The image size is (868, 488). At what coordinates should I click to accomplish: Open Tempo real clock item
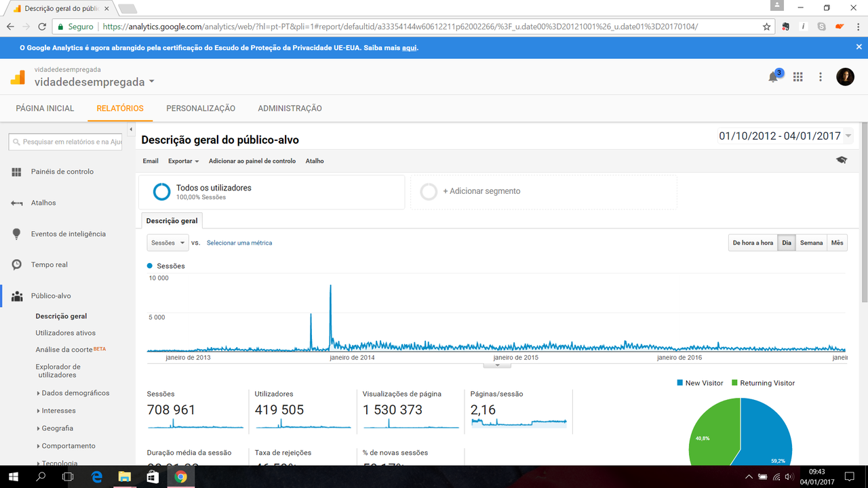49,265
